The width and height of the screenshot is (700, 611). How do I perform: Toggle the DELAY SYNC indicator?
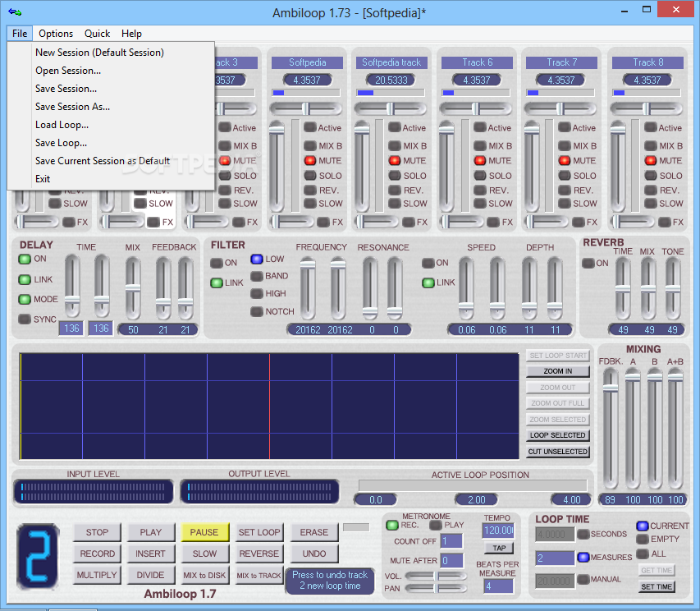24,319
